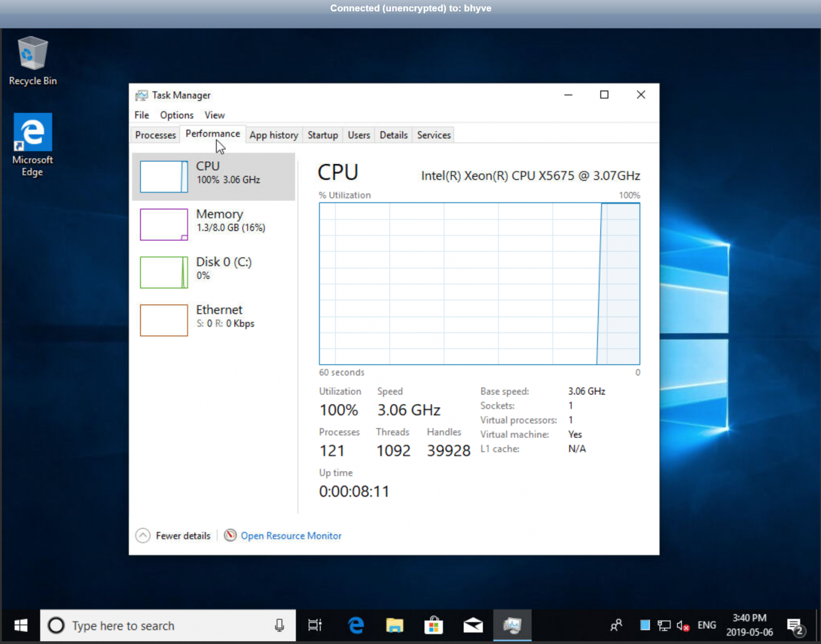The width and height of the screenshot is (821, 644).
Task: Open Task View from the taskbar
Action: click(x=315, y=625)
